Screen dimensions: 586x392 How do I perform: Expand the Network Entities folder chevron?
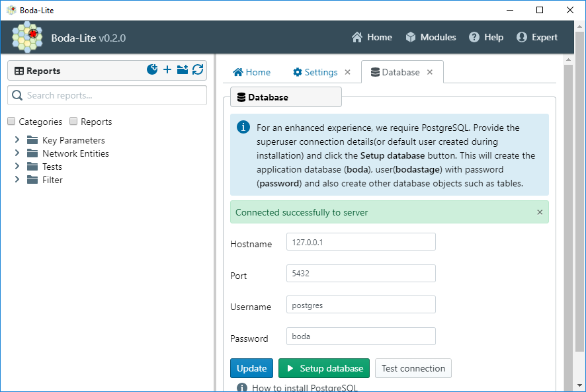click(x=17, y=153)
